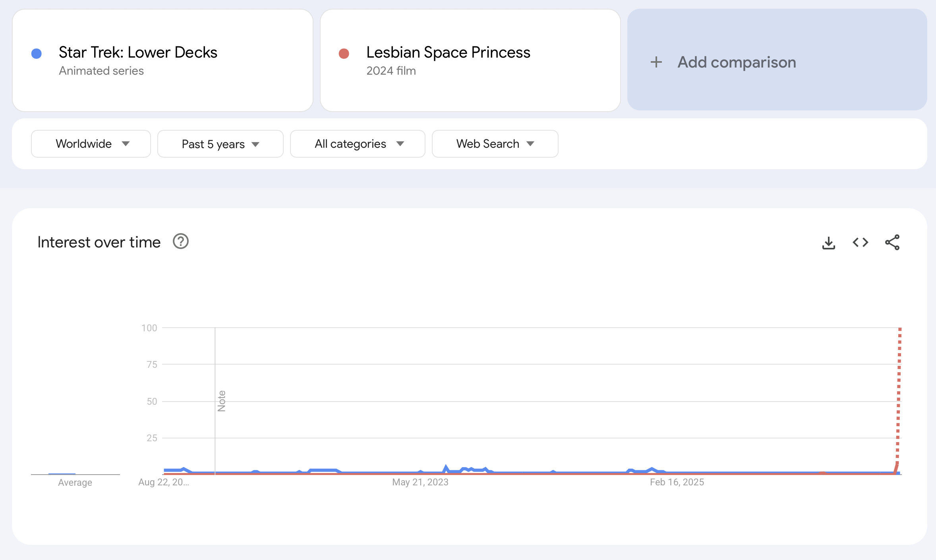Edit the Lesbian Space Princess term
The height and width of the screenshot is (560, 936).
click(x=448, y=52)
